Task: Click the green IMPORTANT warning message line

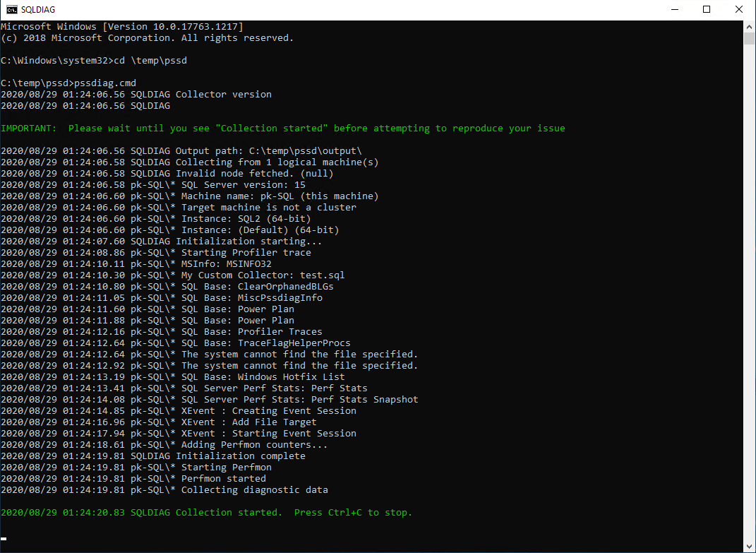Action: [x=282, y=128]
